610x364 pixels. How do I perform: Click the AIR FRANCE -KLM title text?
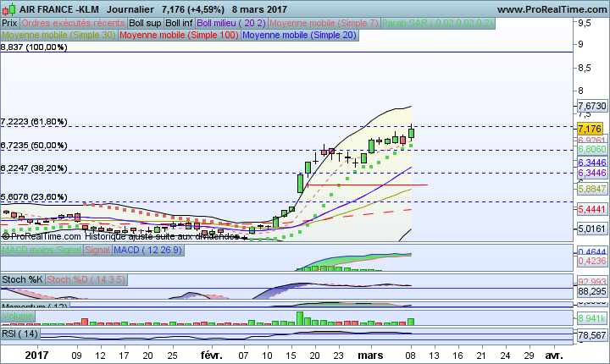[x=59, y=9]
